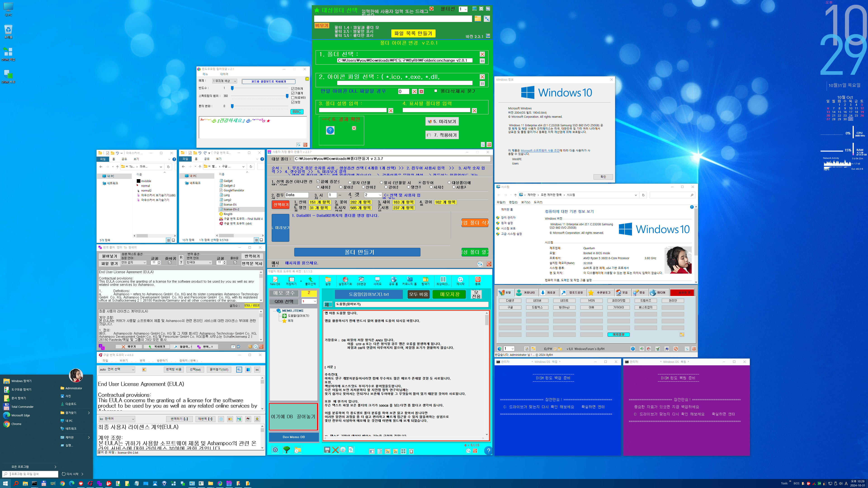Open 원문 언어 언어 감지 dropdown
The height and width of the screenshot is (488, 868).
(133, 262)
